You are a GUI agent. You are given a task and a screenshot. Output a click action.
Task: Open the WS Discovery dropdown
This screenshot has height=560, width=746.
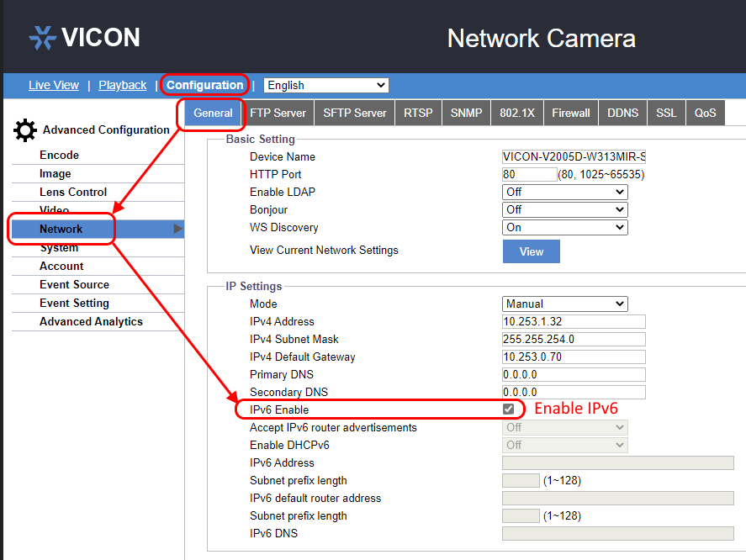click(x=564, y=227)
